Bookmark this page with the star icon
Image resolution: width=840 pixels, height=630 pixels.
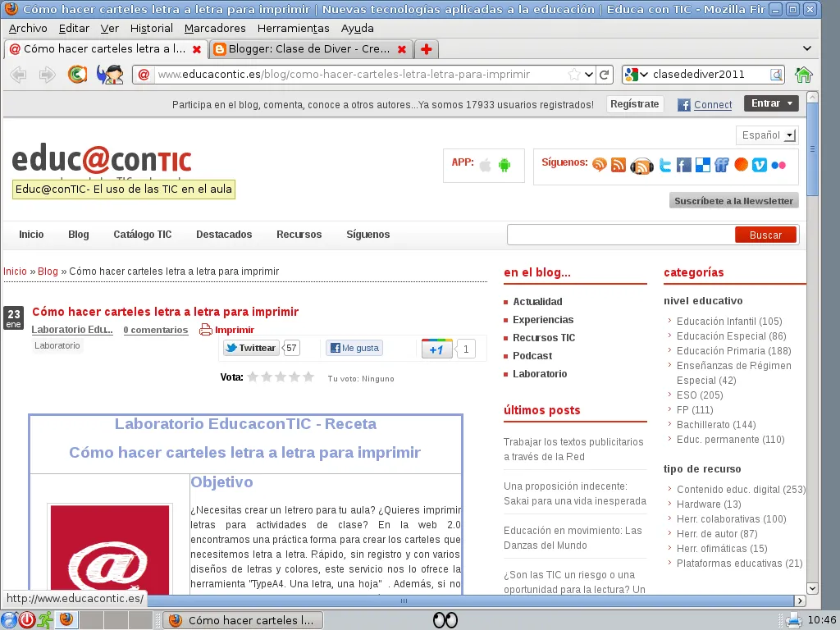coord(573,75)
